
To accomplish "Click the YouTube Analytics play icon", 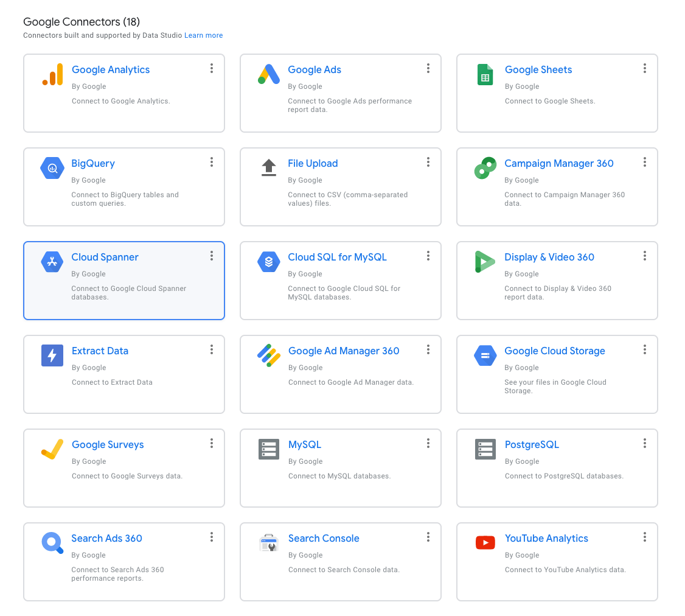I will 485,542.
